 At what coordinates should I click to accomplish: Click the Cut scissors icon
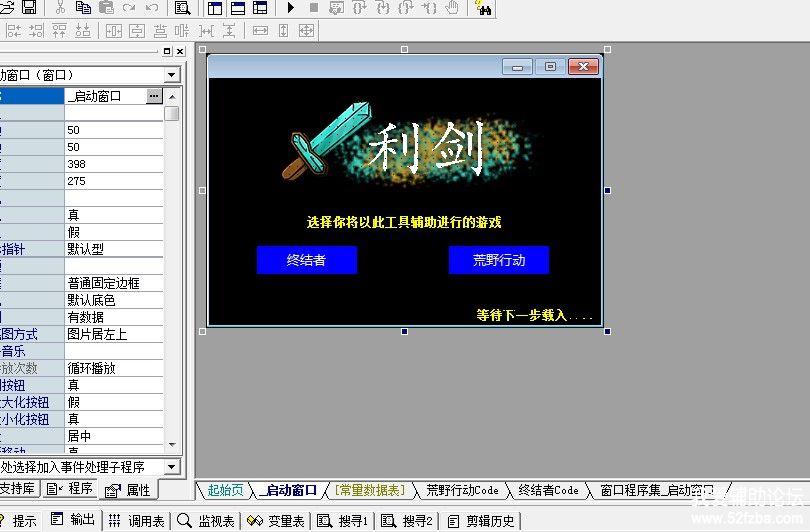click(x=60, y=7)
